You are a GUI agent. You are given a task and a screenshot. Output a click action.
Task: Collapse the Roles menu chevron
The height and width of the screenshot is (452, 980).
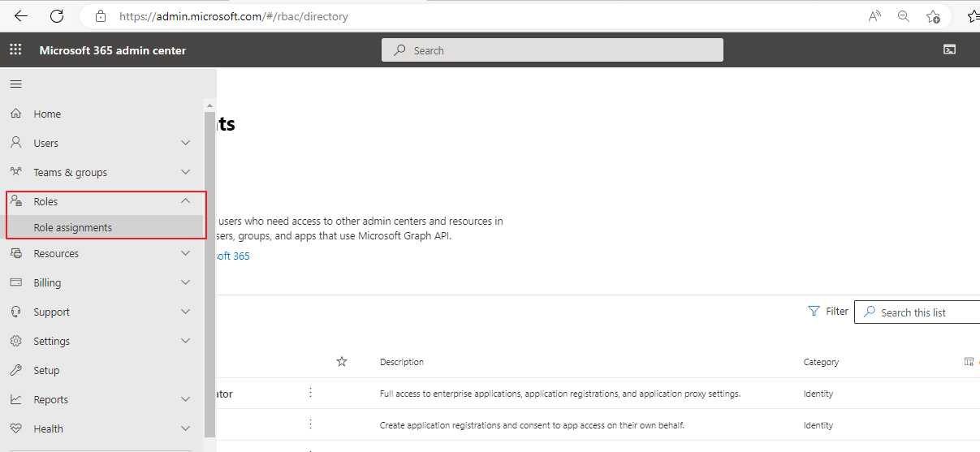pyautogui.click(x=185, y=201)
